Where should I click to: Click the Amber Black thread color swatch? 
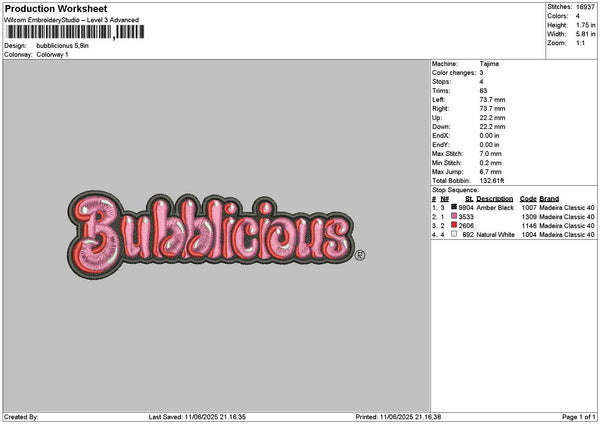[454, 207]
